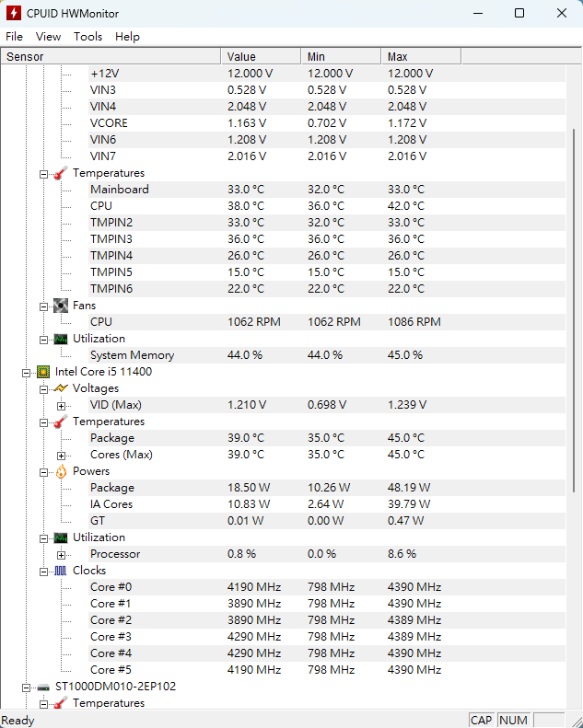Screen dimensions: 583x728
Task: Click the thermometer icon under Intel Core i5
Action: [x=61, y=422]
